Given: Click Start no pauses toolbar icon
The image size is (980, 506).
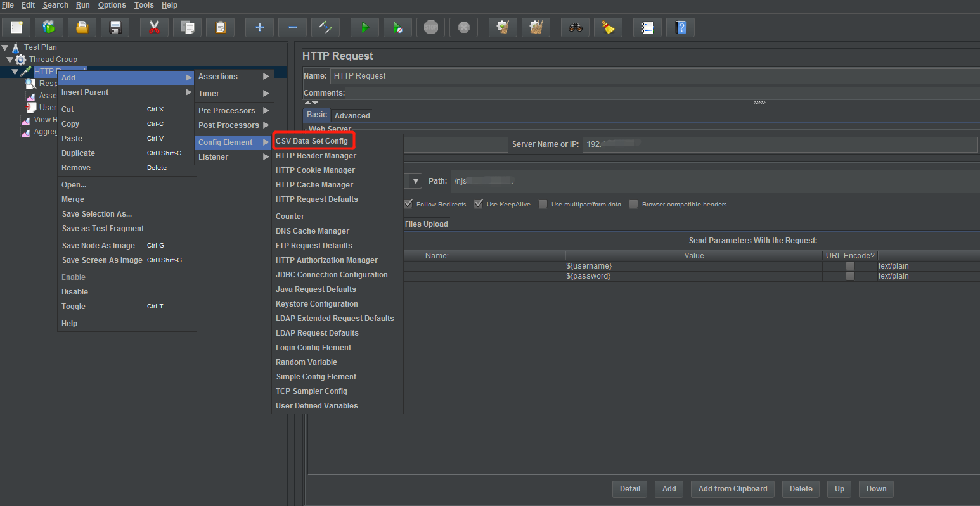Looking at the screenshot, I should tap(398, 27).
